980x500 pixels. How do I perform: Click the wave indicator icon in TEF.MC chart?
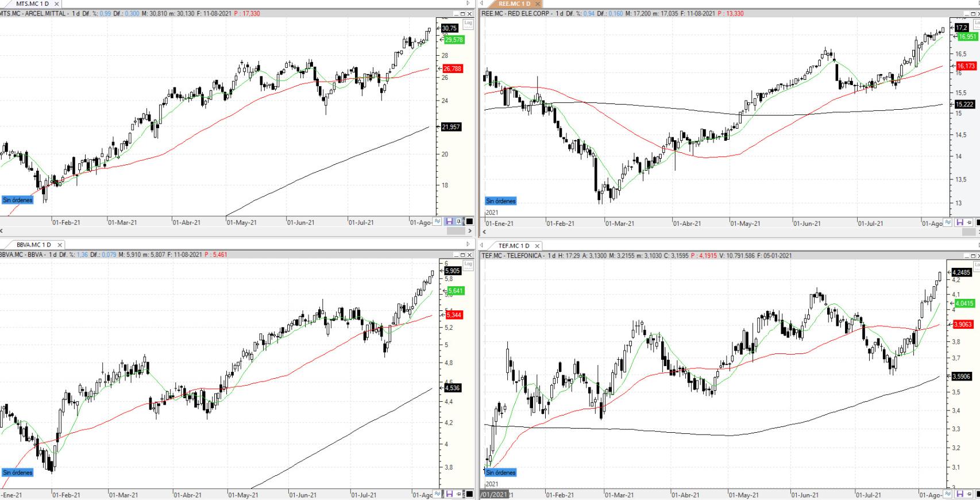coord(948,494)
